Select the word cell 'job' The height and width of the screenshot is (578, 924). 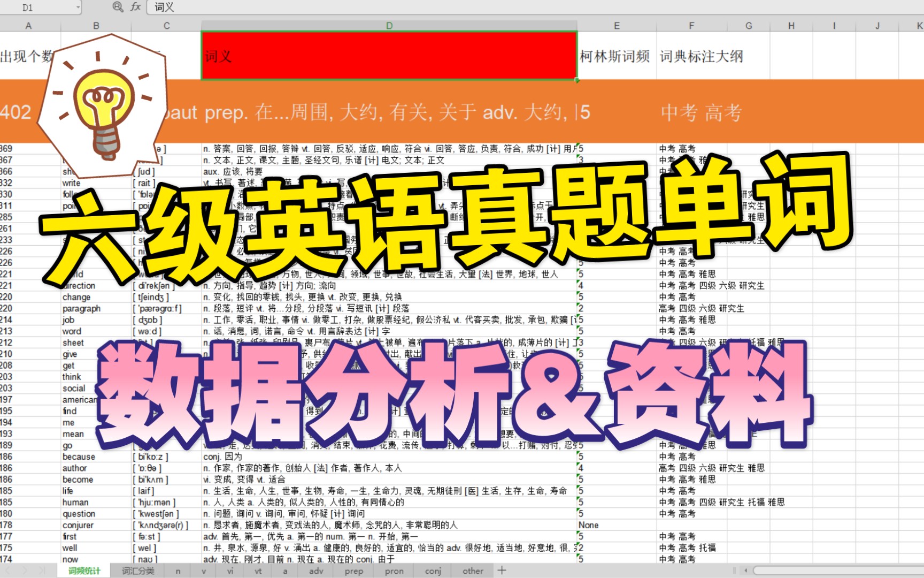96,320
